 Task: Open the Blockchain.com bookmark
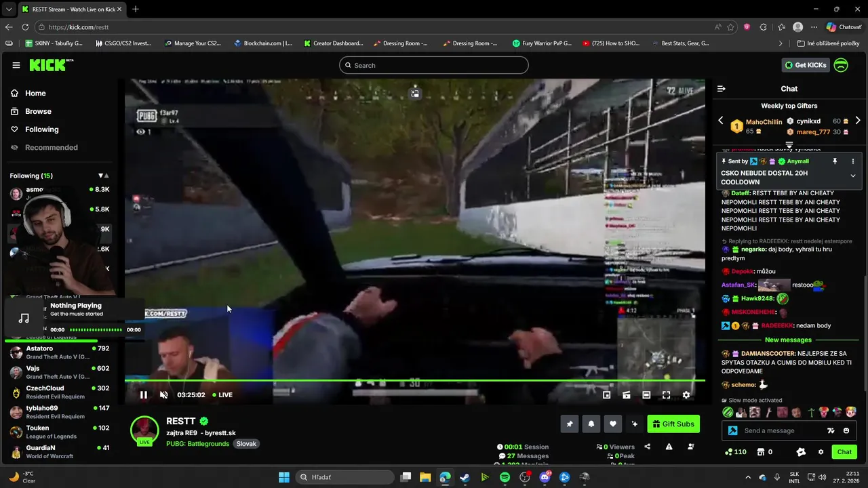point(262,43)
